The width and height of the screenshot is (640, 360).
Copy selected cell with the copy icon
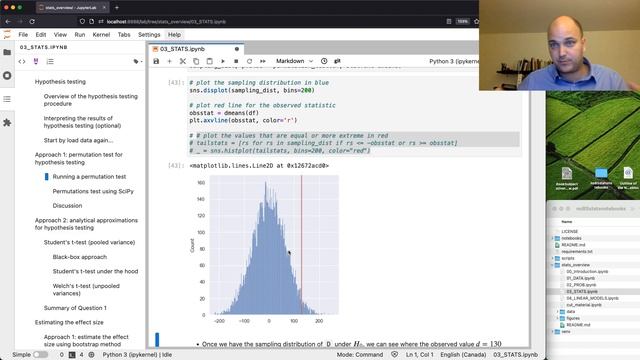coord(196,61)
